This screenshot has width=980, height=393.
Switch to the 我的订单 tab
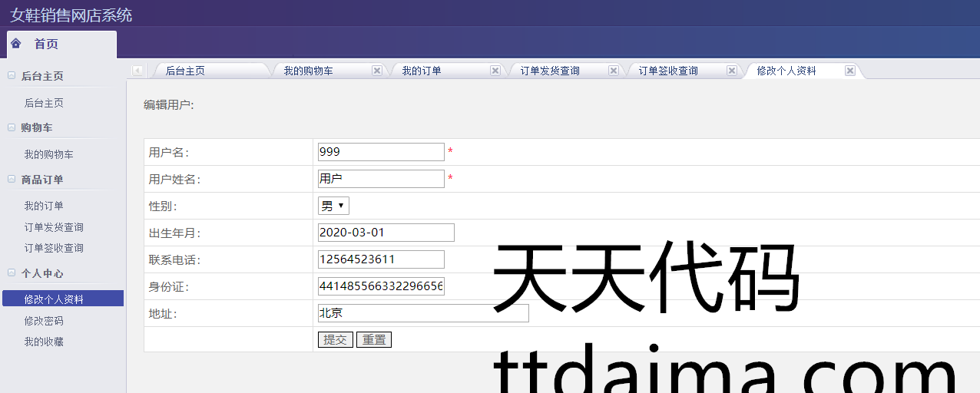pyautogui.click(x=422, y=71)
